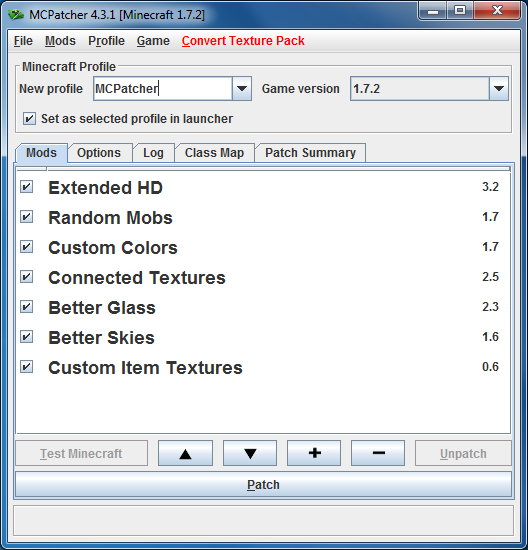Click the MCPatcher app icon in title bar
The width and height of the screenshot is (528, 550).
[x=15, y=15]
